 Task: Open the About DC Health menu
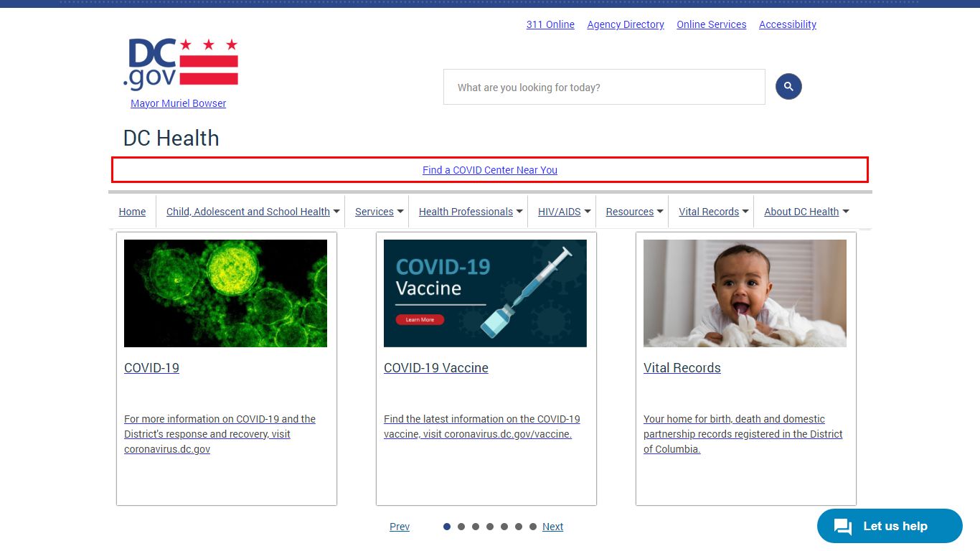coord(801,212)
